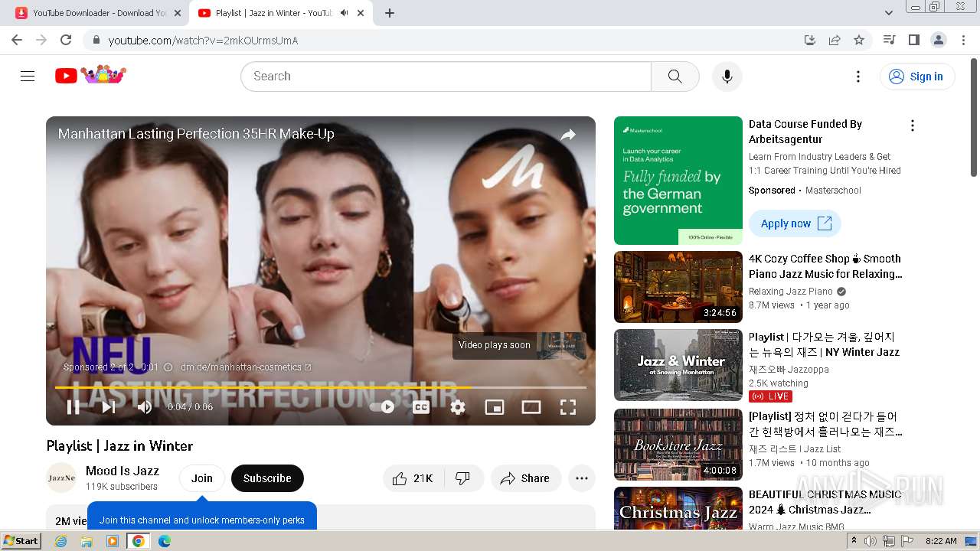
Task: Share this page icon in address bar
Action: point(835,40)
